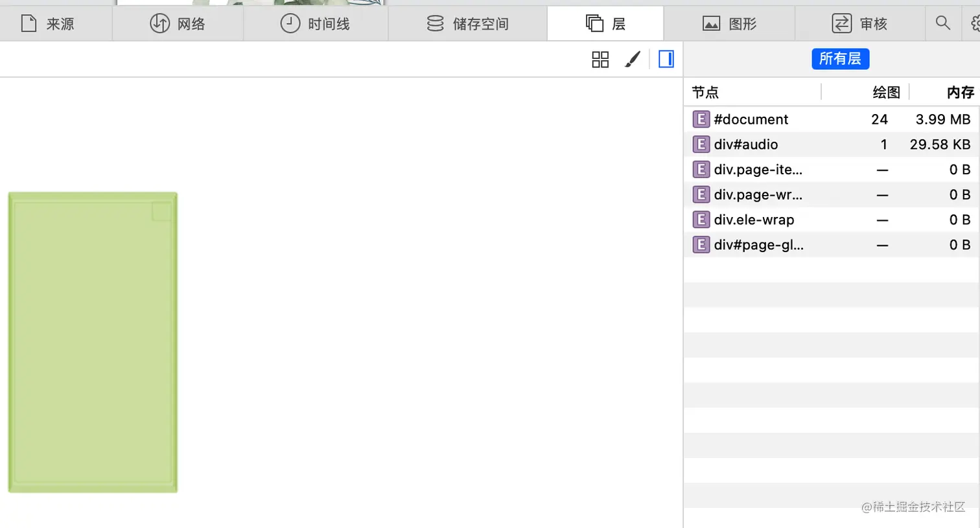Enable paint flashing with the brush icon

[x=633, y=59]
